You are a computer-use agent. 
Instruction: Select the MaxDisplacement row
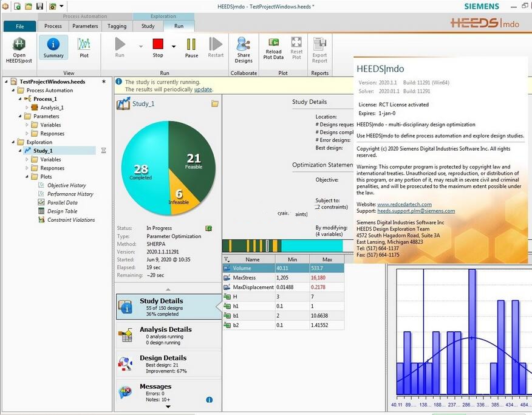pyautogui.click(x=283, y=287)
